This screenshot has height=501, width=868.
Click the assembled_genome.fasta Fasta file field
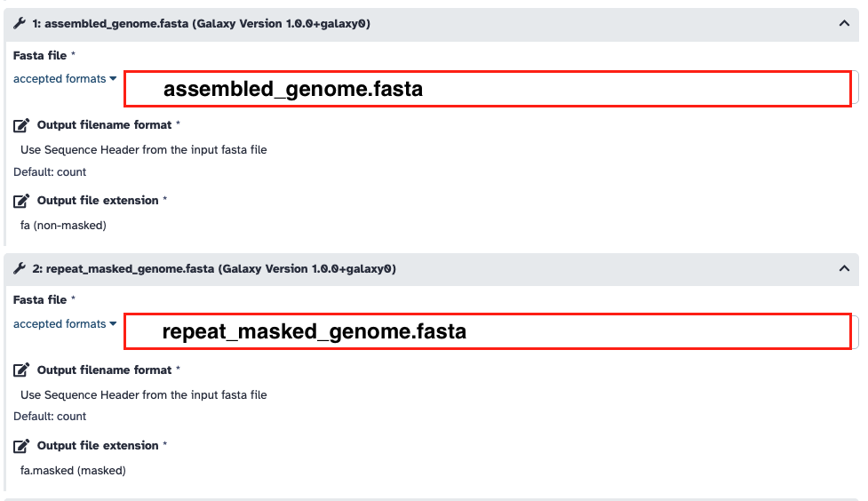(487, 89)
